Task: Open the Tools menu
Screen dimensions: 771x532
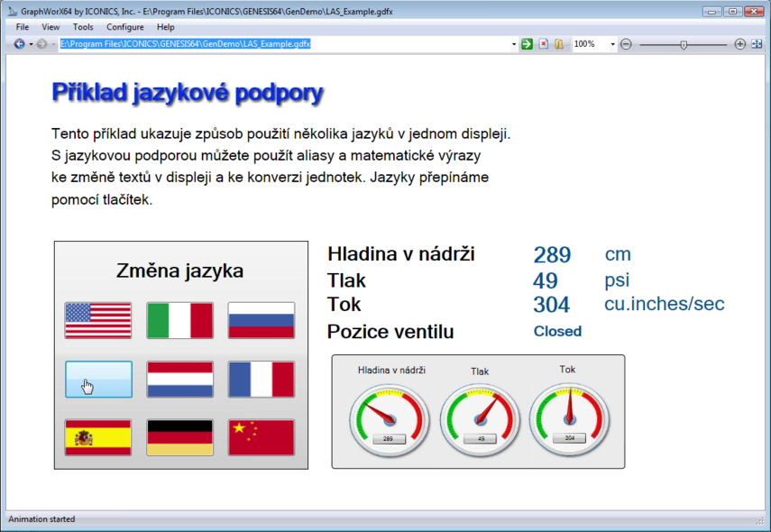Action: click(83, 27)
